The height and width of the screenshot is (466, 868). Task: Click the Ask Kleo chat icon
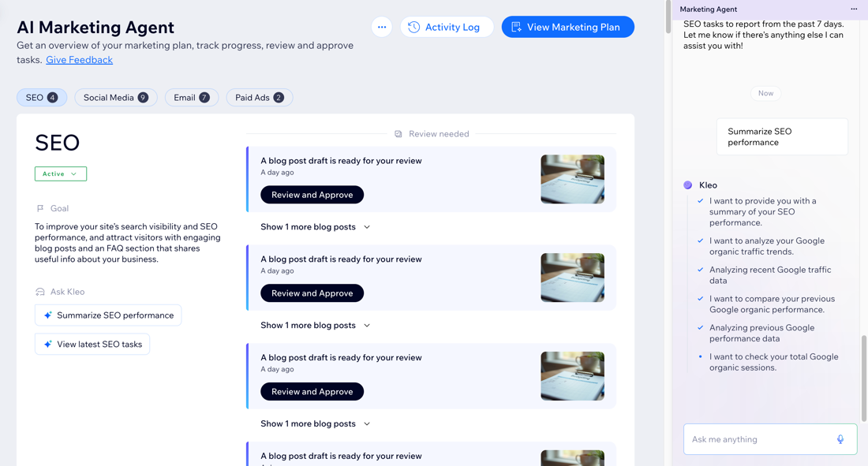(40, 292)
